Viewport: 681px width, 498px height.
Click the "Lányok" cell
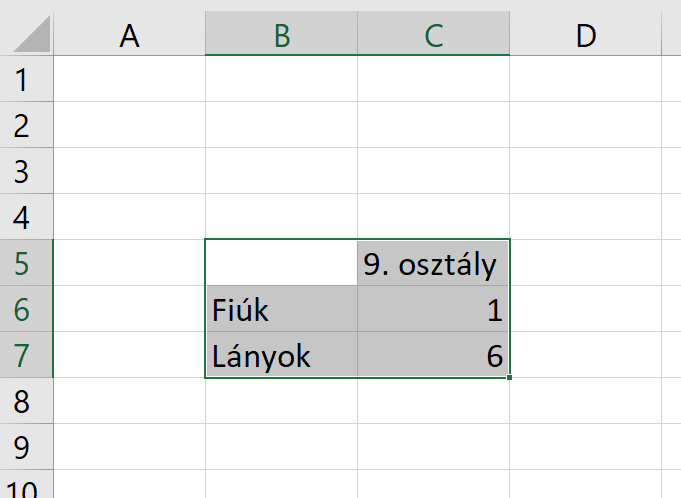click(281, 356)
